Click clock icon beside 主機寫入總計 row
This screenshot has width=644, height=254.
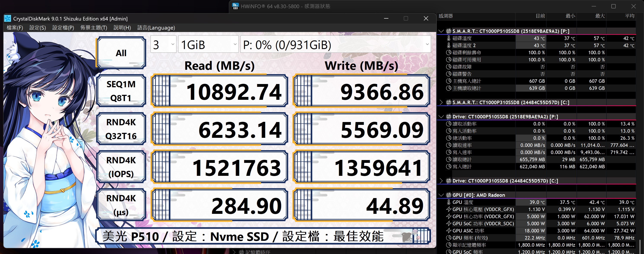(449, 81)
